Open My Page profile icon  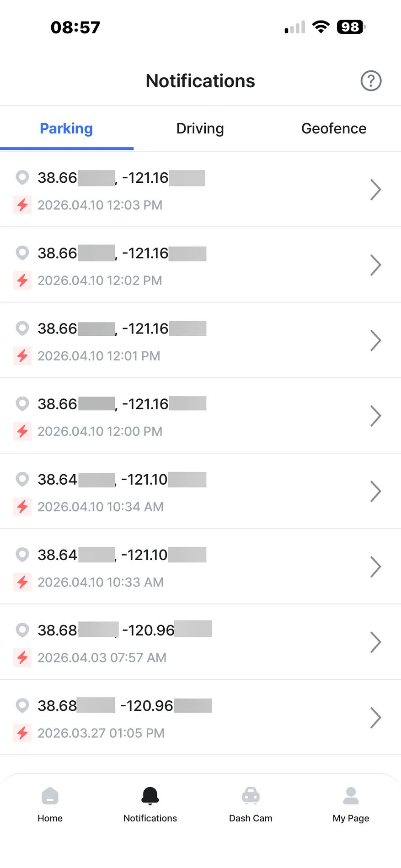point(351,796)
